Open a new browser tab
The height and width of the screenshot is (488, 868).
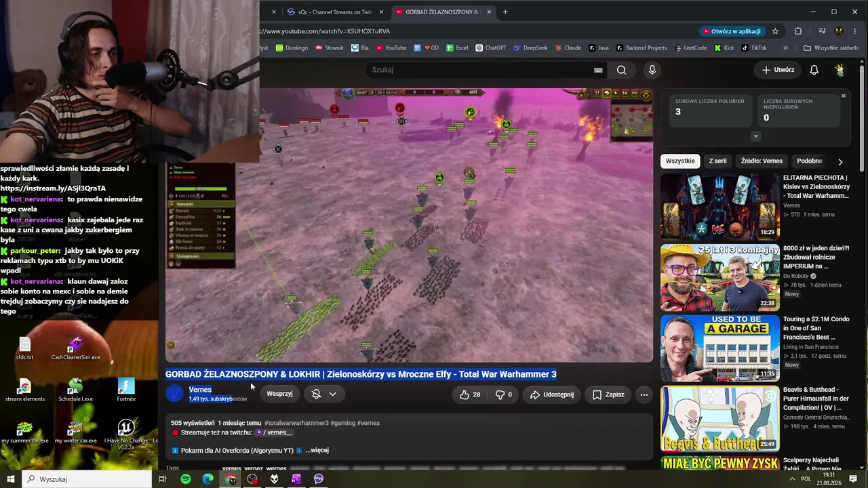coord(505,12)
